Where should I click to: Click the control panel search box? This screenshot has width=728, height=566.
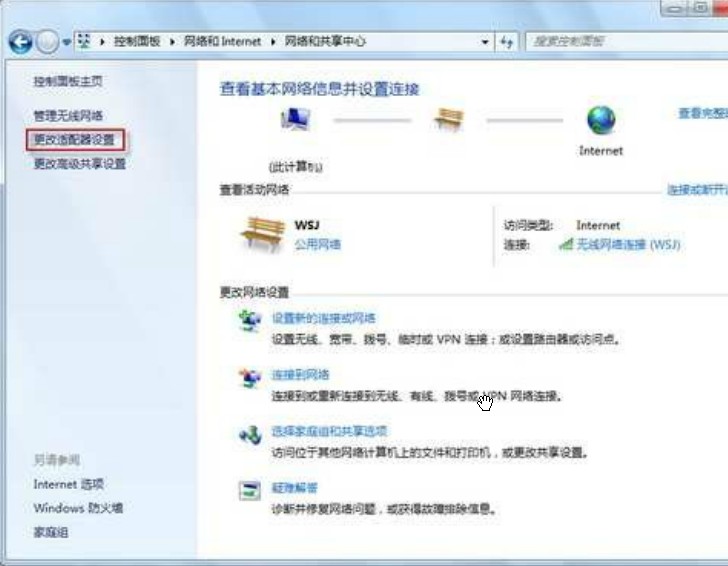tap(626, 42)
